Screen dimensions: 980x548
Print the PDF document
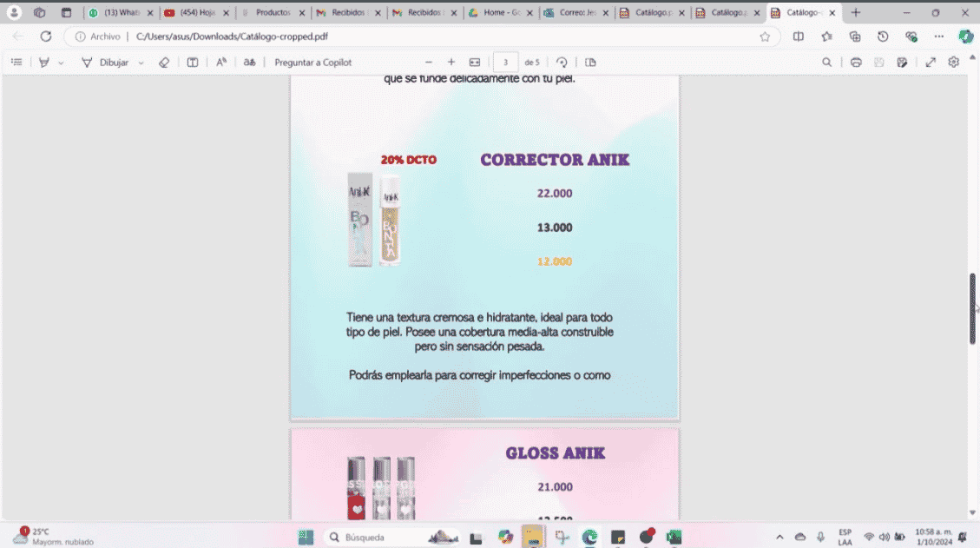(856, 63)
